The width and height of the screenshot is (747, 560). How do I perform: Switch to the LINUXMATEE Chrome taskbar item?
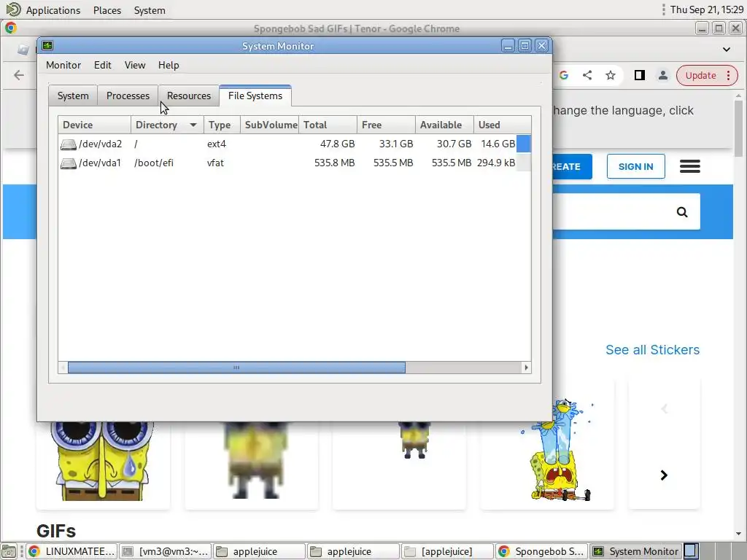pyautogui.click(x=71, y=551)
